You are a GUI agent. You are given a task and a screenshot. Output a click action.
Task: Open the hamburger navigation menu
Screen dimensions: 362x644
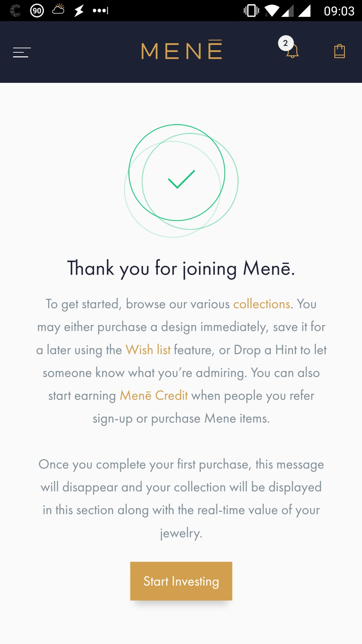coord(22,52)
